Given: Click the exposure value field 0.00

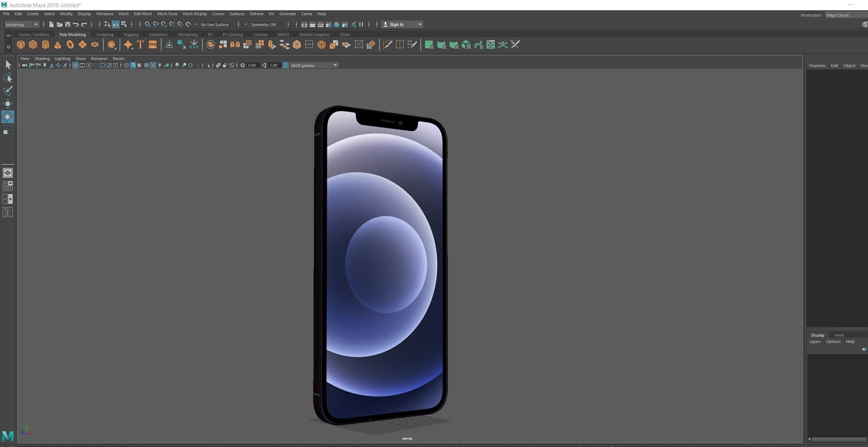Looking at the screenshot, I should (253, 65).
